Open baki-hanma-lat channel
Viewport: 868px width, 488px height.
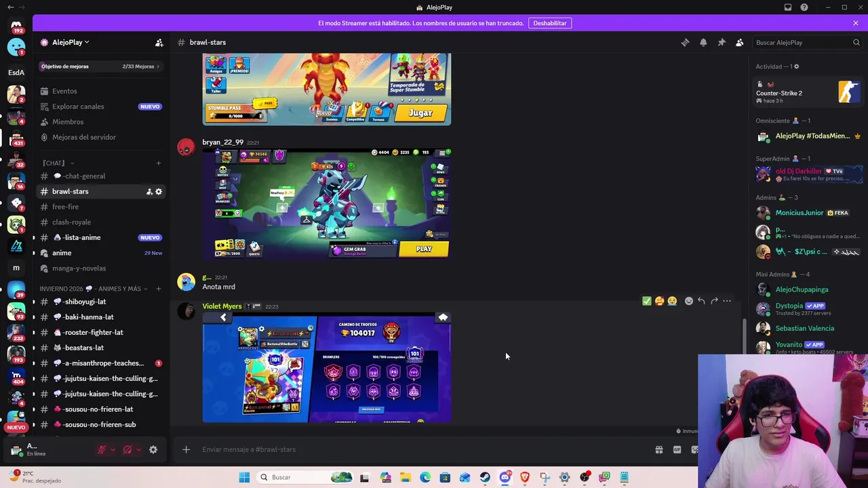click(x=100, y=317)
